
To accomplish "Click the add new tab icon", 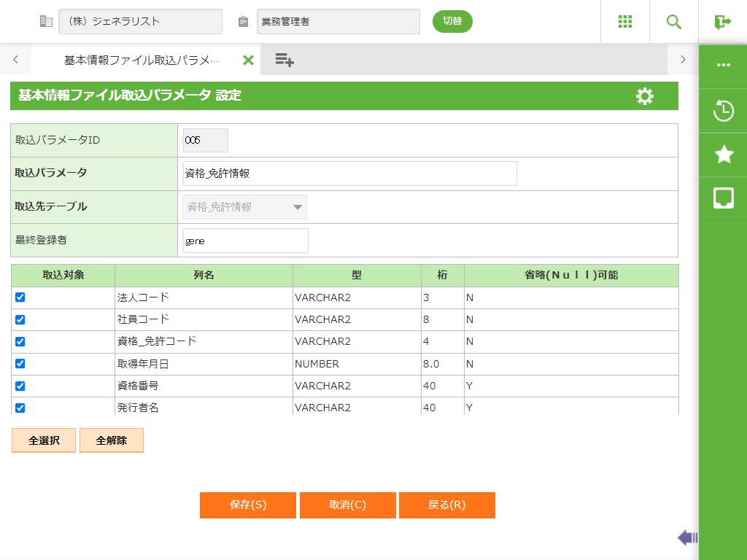I will point(285,60).
